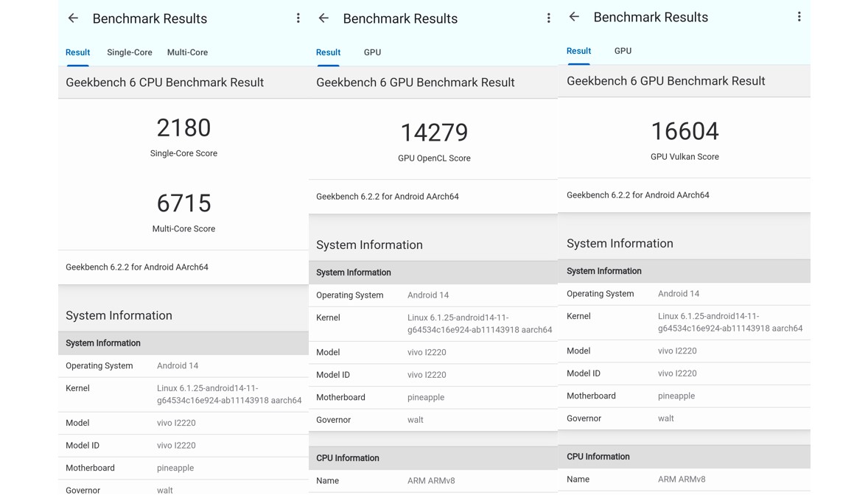Screen dimensions: 868x495
Task: Switch to the Single-Core tab
Action: coord(130,52)
